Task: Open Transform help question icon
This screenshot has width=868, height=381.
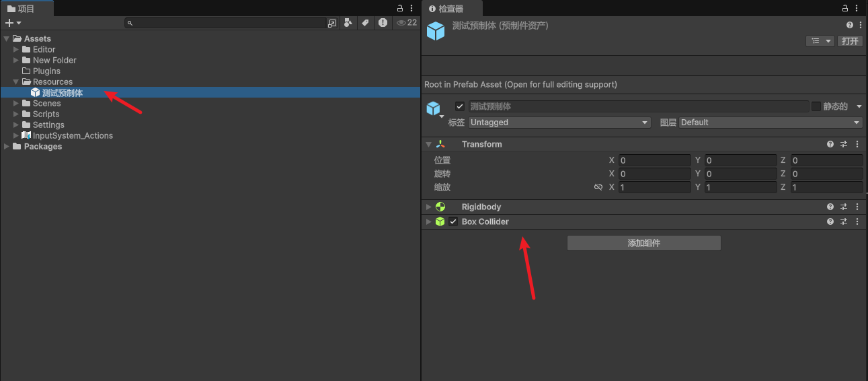Action: coord(830,144)
